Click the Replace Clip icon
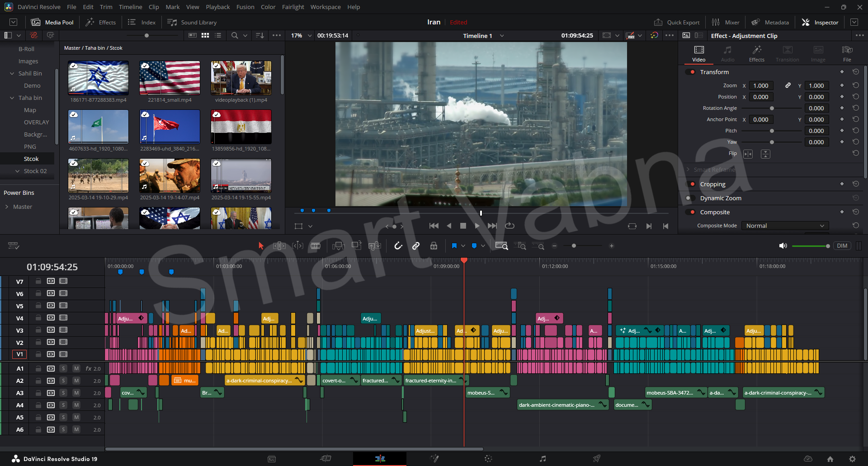 (375, 246)
